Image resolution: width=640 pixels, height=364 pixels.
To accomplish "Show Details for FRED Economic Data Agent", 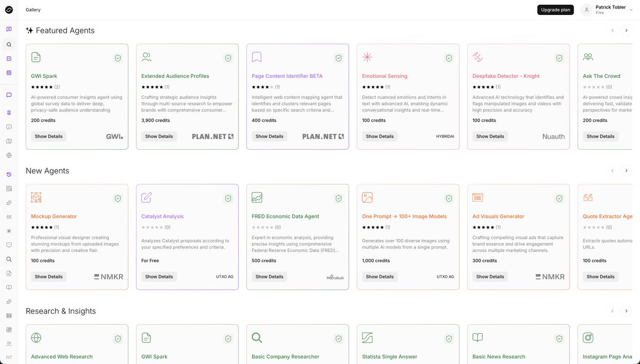I will 269,277.
